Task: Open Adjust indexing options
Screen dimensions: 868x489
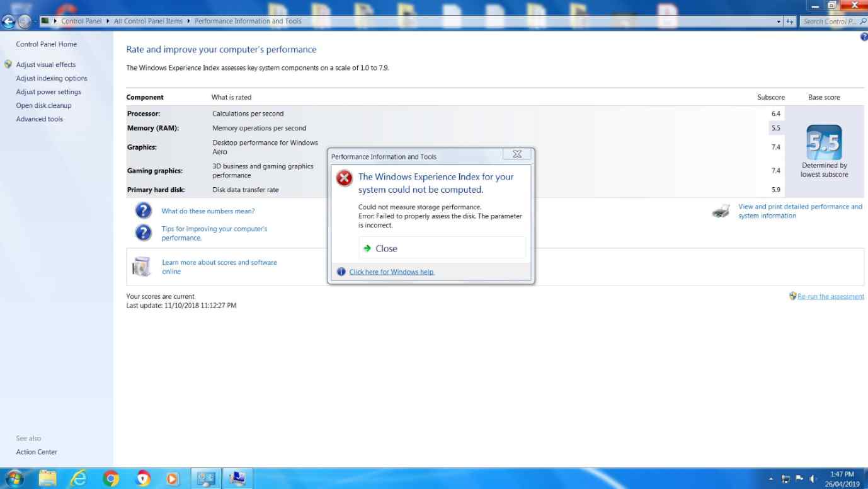Action: coord(52,78)
